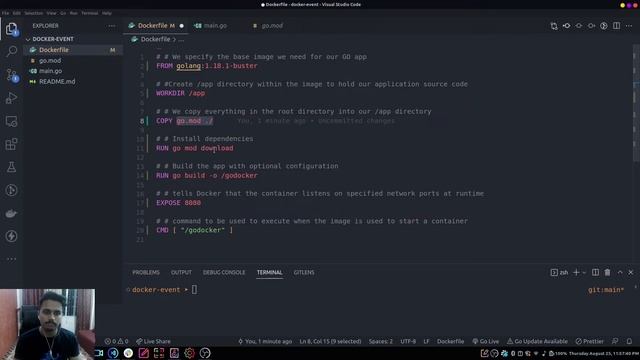
Task: Open README.md in Explorer tree
Action: point(73,82)
